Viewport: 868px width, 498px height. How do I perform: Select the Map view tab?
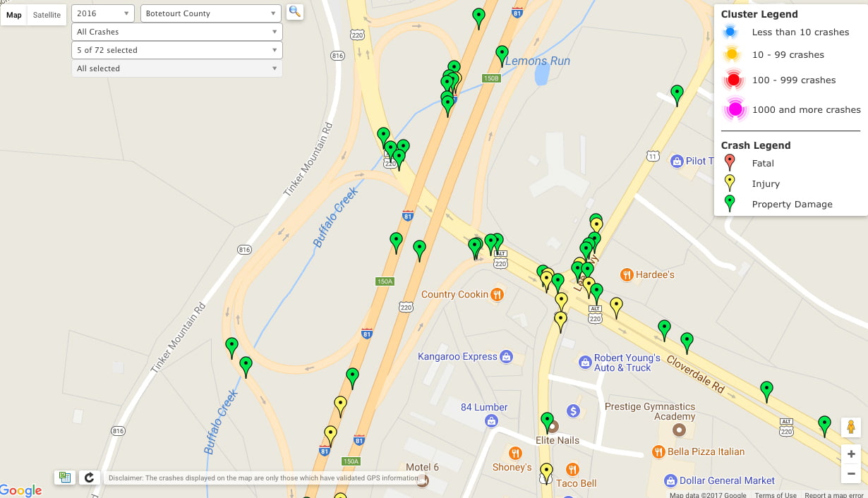click(13, 14)
